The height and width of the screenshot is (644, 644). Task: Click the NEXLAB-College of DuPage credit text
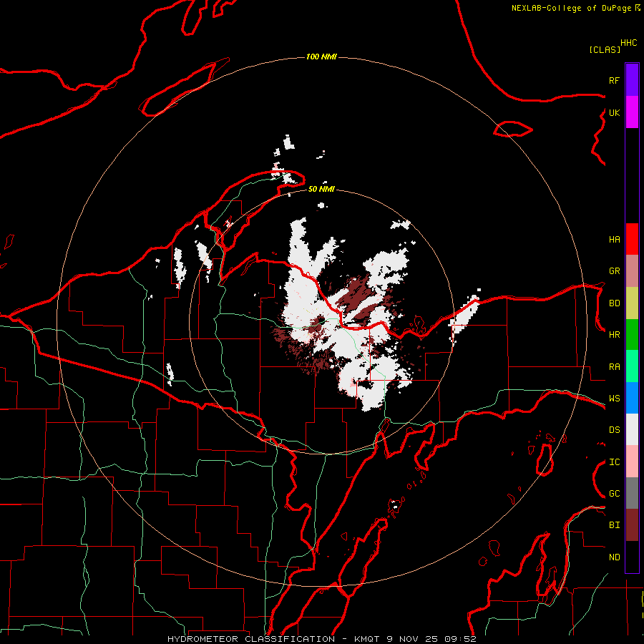[x=571, y=8]
